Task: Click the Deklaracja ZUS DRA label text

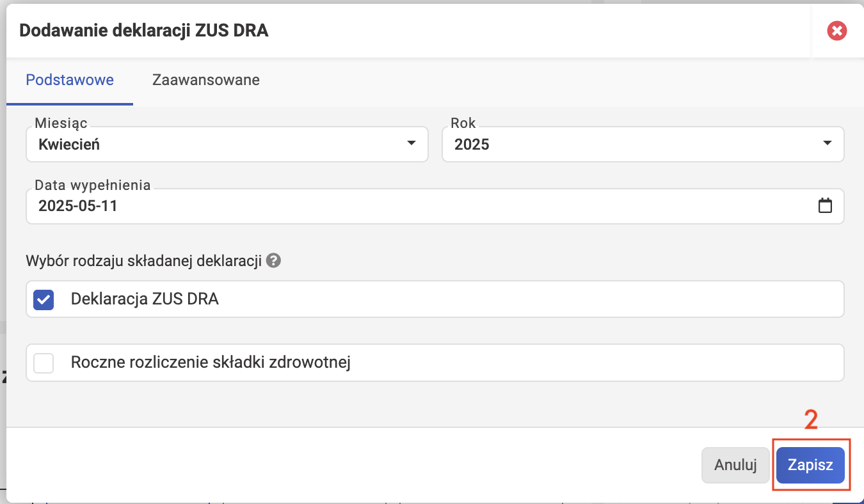Action: point(145,299)
